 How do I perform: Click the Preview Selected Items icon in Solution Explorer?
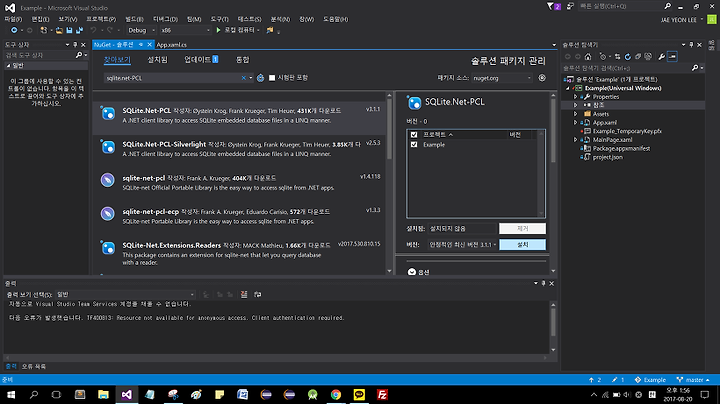[x=672, y=56]
